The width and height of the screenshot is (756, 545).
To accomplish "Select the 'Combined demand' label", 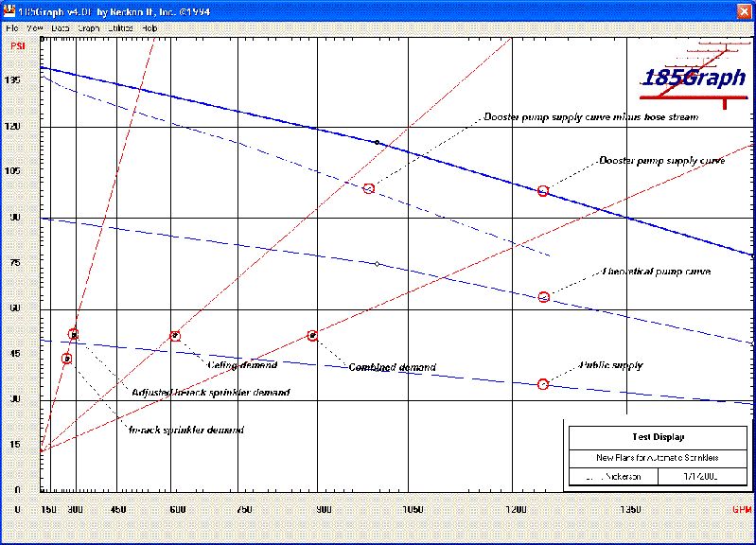I will (392, 367).
